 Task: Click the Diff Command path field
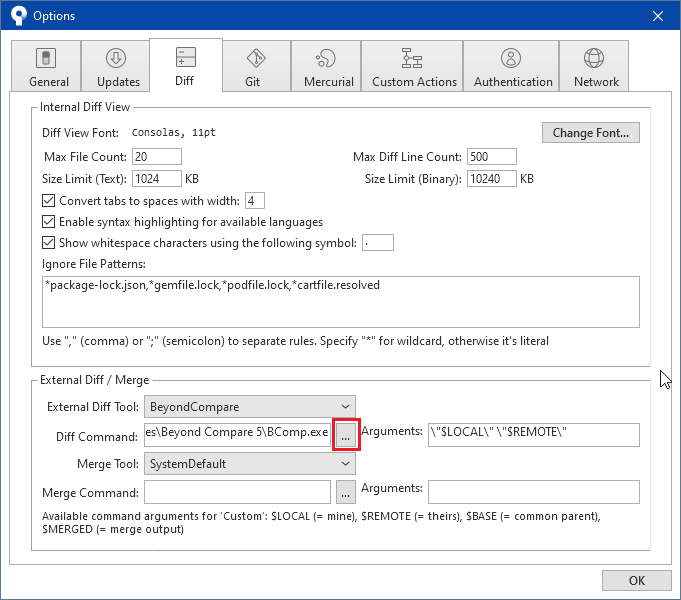[237, 435]
